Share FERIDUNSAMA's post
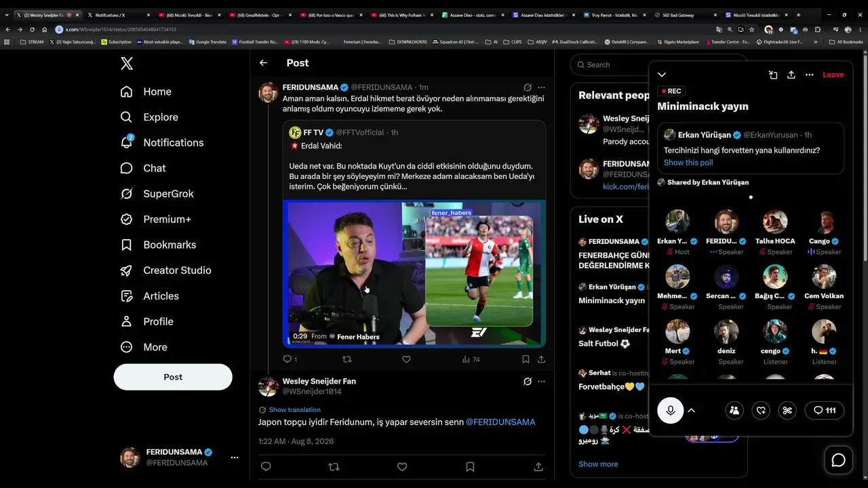Image resolution: width=868 pixels, height=488 pixels. point(541,359)
